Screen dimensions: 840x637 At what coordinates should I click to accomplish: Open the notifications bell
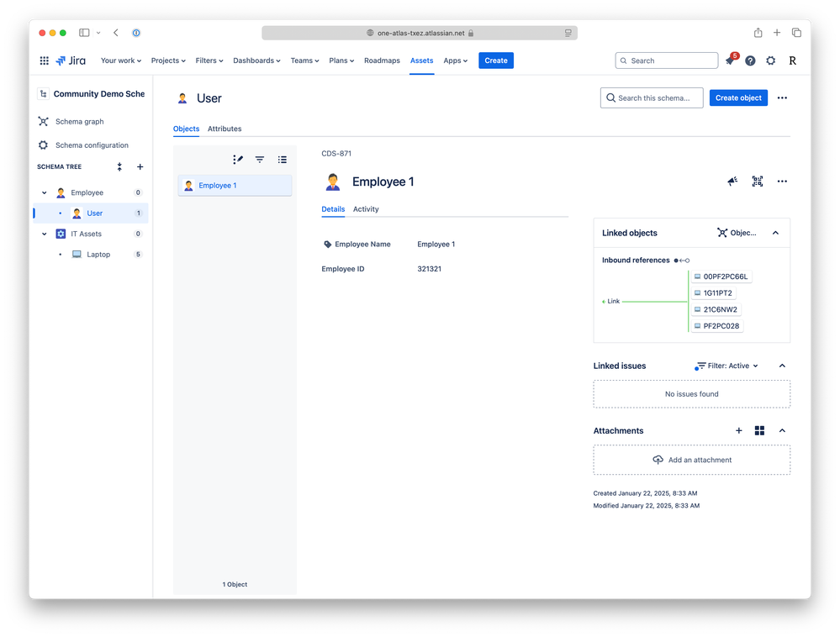(x=730, y=61)
